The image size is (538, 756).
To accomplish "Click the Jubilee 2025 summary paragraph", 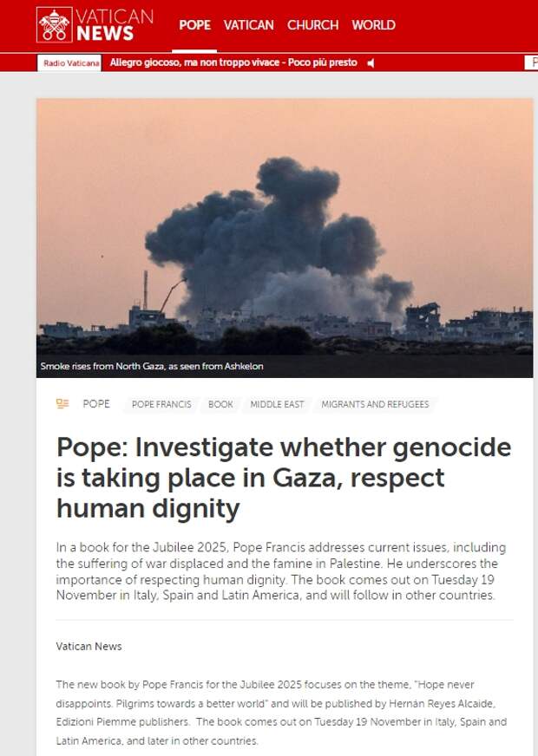I will coord(281,571).
